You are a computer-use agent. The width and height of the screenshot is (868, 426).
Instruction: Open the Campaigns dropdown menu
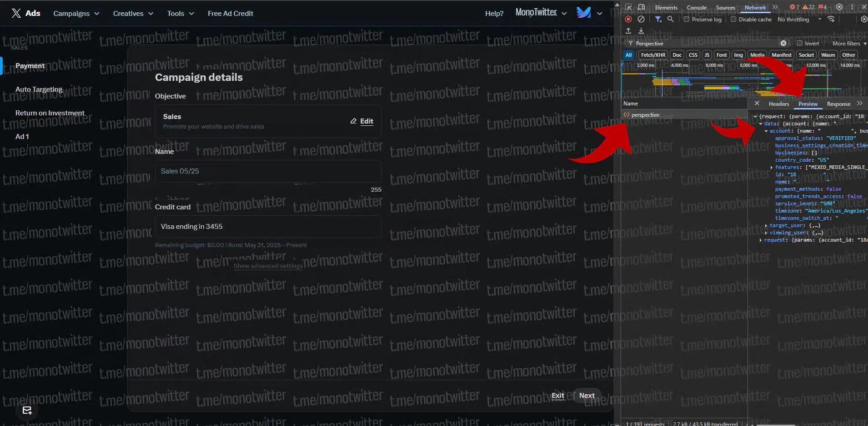click(76, 14)
